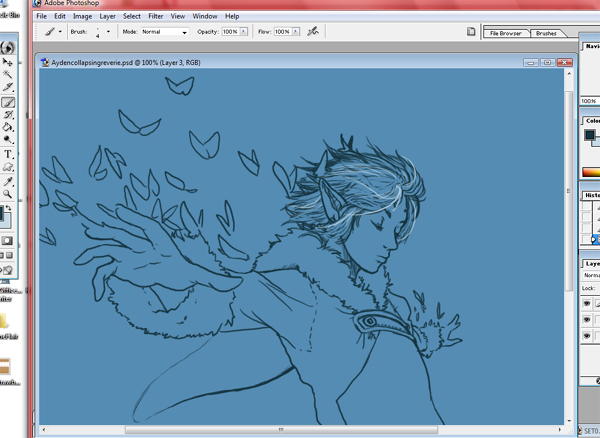This screenshot has width=600, height=438.
Task: Open the Flow slider arrow
Action: click(296, 32)
